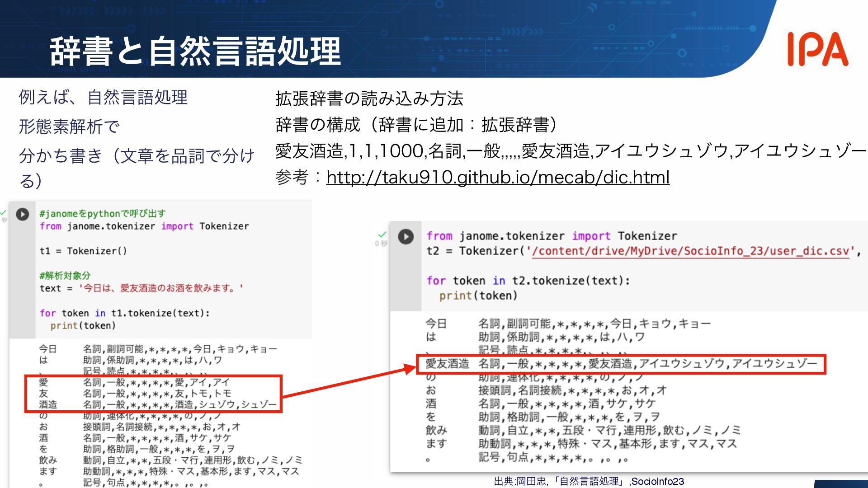
Task: Click print(token) in the right code cell
Action: click(478, 296)
